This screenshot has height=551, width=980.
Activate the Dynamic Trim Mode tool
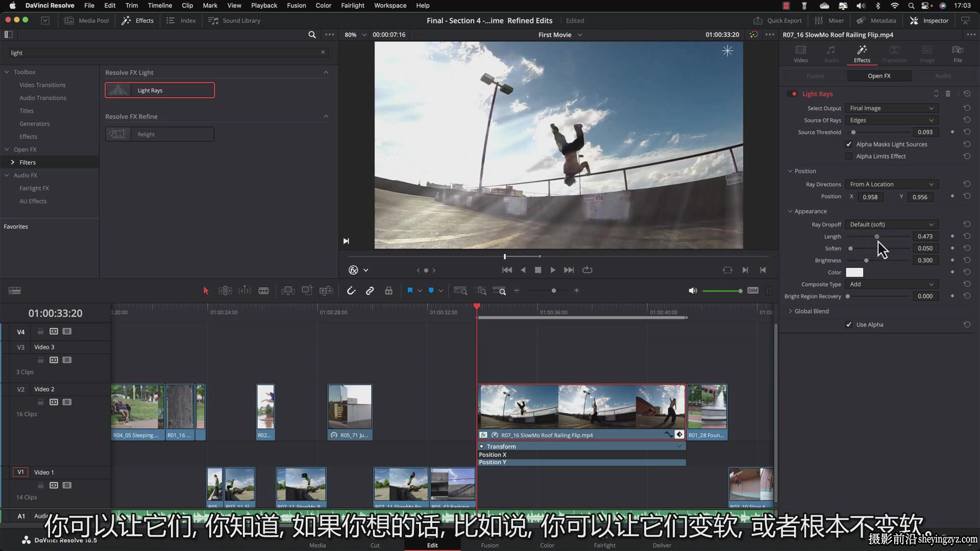(245, 291)
